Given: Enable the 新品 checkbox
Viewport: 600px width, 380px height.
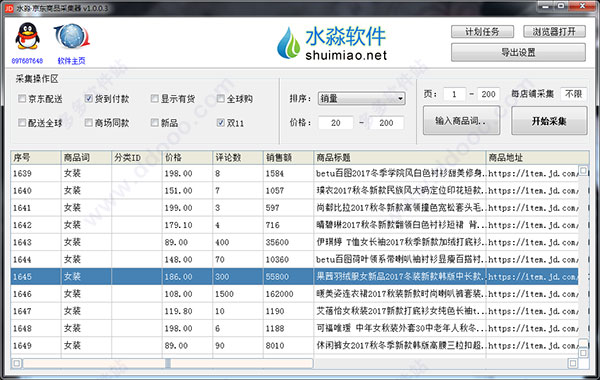Looking at the screenshot, I should 155,122.
